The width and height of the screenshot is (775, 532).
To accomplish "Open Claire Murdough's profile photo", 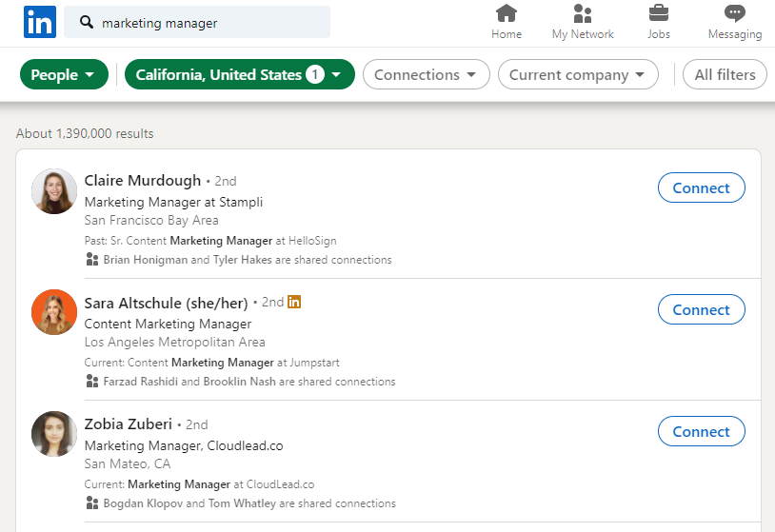I will [53, 191].
